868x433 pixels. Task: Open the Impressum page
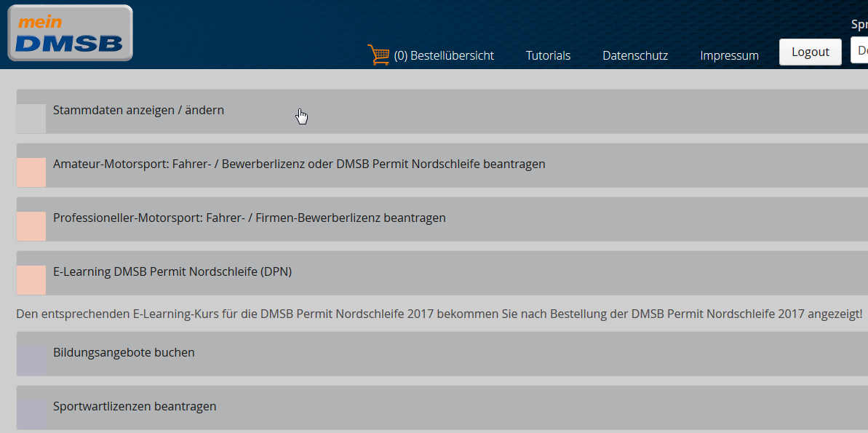[x=729, y=55]
